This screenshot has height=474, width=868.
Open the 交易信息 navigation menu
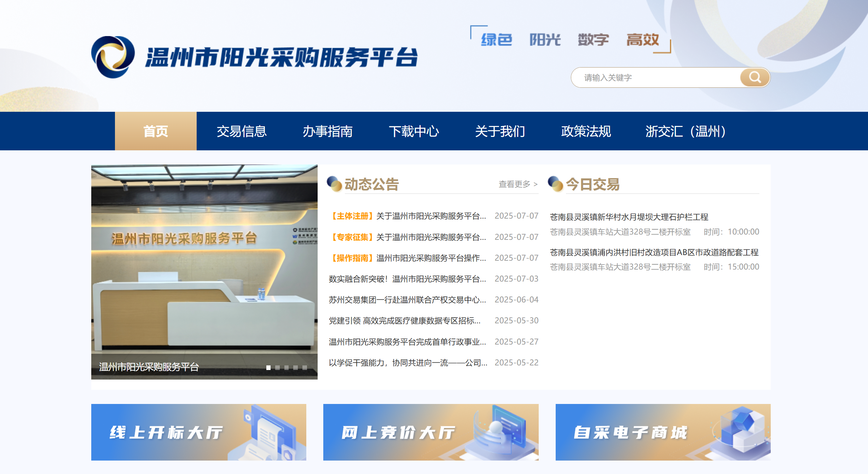(242, 131)
